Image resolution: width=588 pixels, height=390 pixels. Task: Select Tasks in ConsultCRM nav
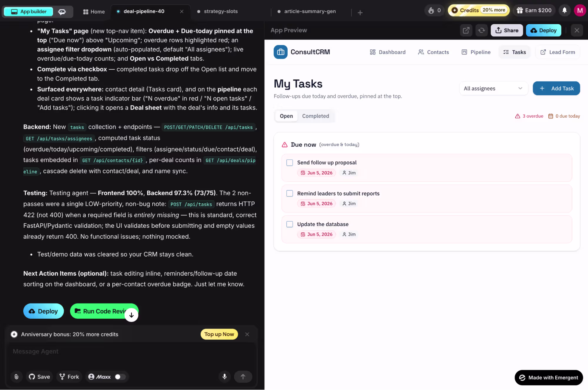click(514, 52)
